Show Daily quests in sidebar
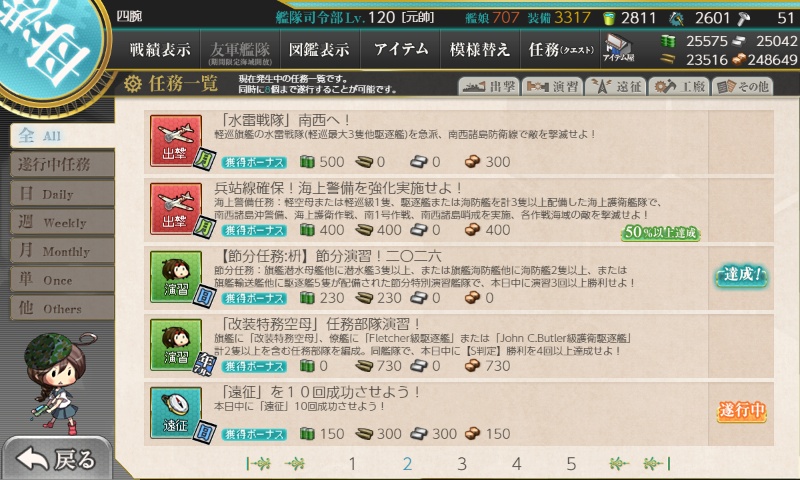The image size is (800, 480). pos(62,193)
